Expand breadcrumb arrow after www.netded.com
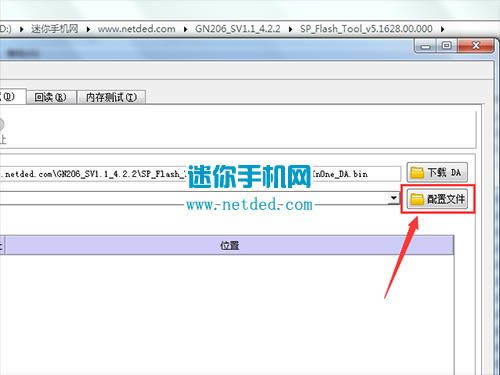The width and height of the screenshot is (500, 375). (186, 29)
